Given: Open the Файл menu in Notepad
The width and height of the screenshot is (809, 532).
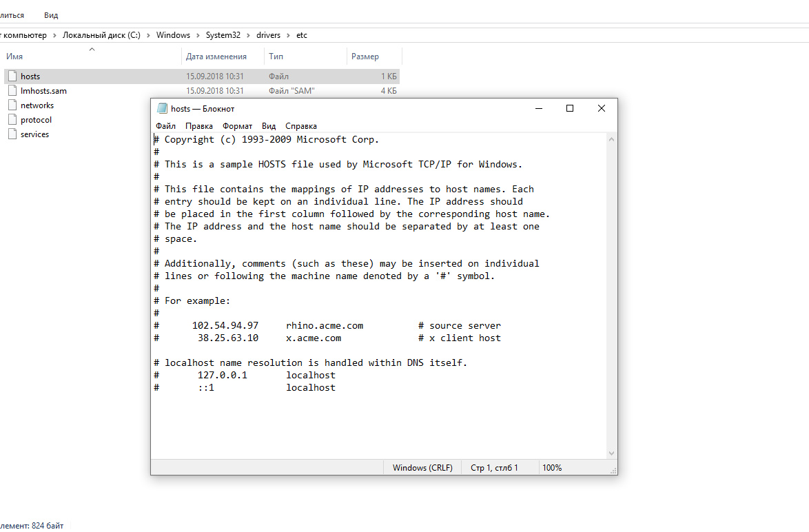Looking at the screenshot, I should 165,126.
